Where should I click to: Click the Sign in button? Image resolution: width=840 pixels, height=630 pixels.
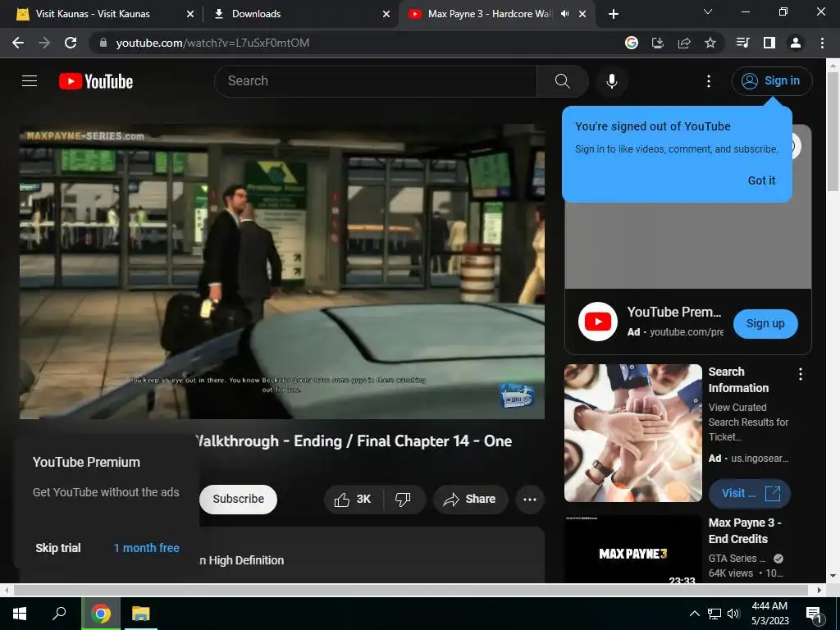click(771, 81)
